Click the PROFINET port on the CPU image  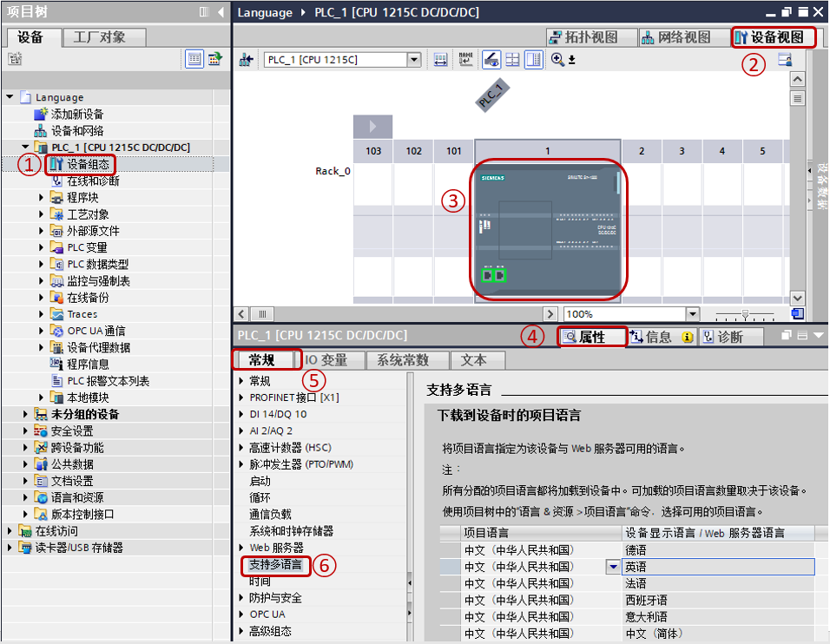pyautogui.click(x=493, y=275)
